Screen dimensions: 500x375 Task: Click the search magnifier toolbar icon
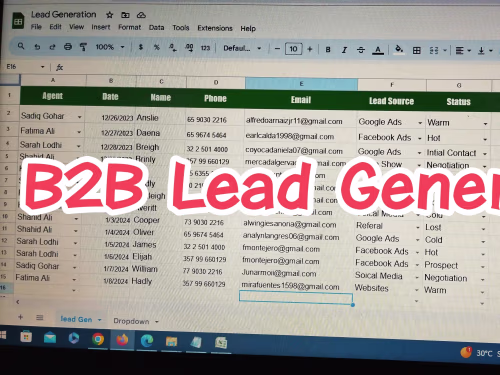21,46
